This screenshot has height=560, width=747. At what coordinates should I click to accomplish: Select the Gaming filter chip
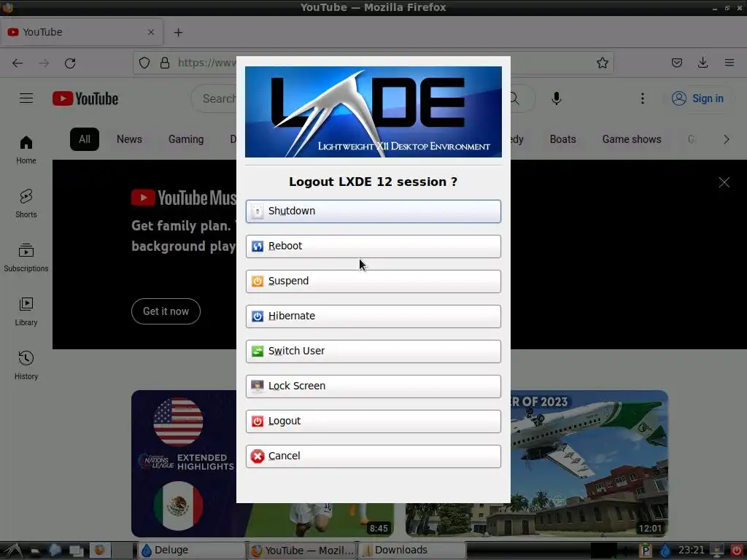(x=186, y=139)
